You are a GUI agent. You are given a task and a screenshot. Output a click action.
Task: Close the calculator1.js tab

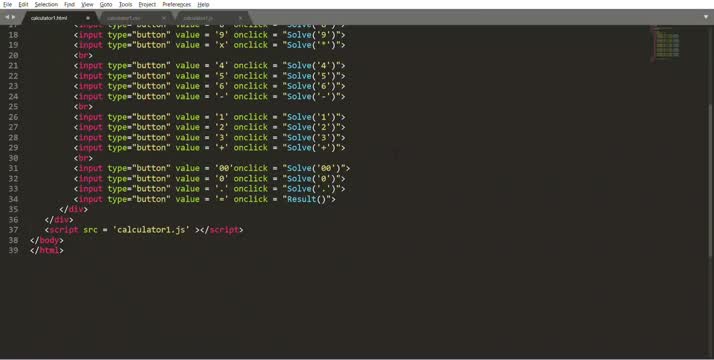coord(240,18)
